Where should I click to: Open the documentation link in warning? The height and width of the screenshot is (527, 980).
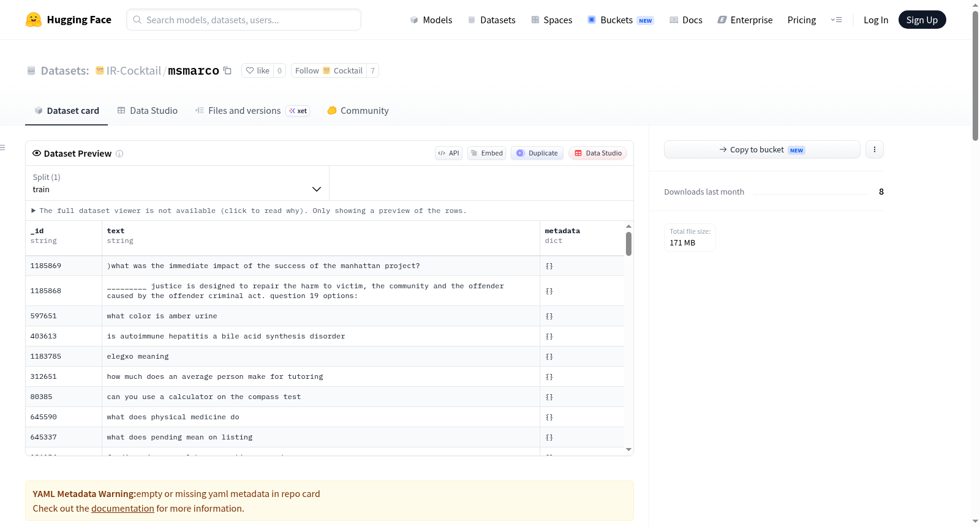tap(123, 509)
